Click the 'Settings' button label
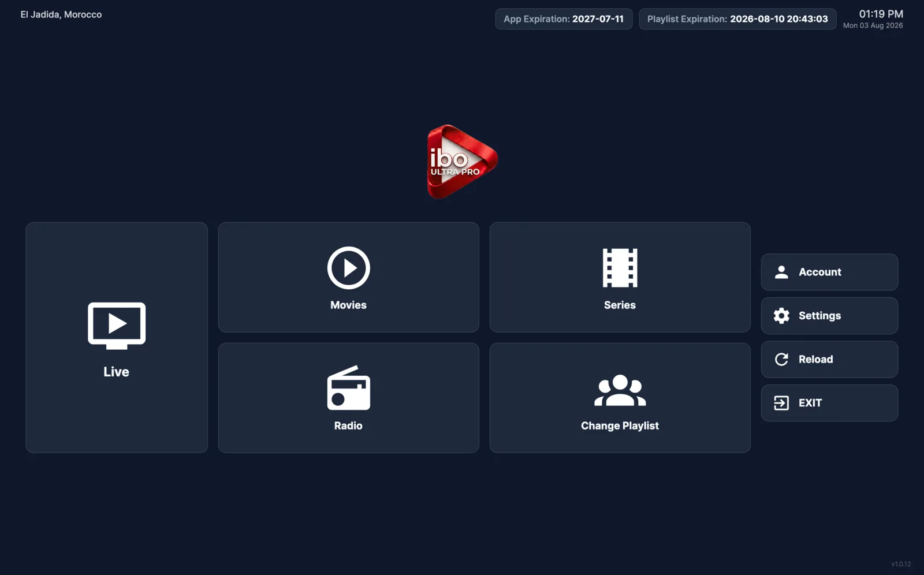 pyautogui.click(x=820, y=316)
